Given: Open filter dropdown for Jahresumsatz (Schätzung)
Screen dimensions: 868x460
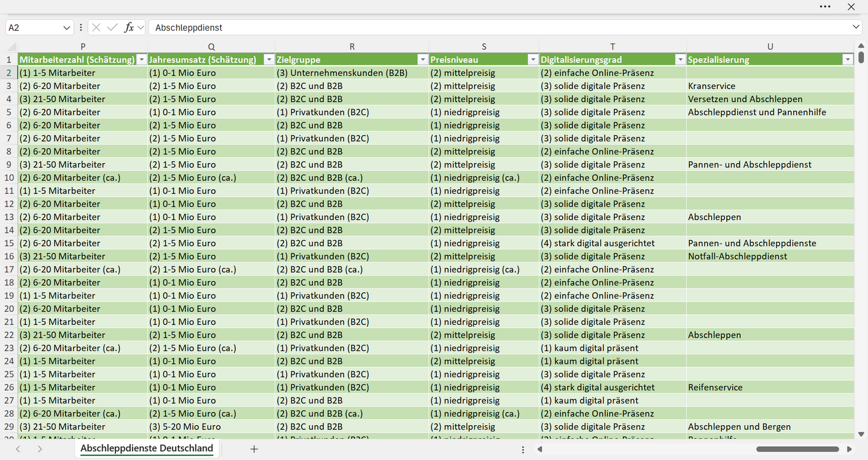Looking at the screenshot, I should click(x=269, y=59).
